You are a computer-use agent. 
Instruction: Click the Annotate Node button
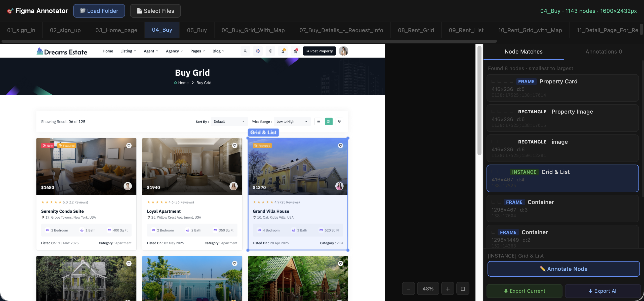(563, 269)
